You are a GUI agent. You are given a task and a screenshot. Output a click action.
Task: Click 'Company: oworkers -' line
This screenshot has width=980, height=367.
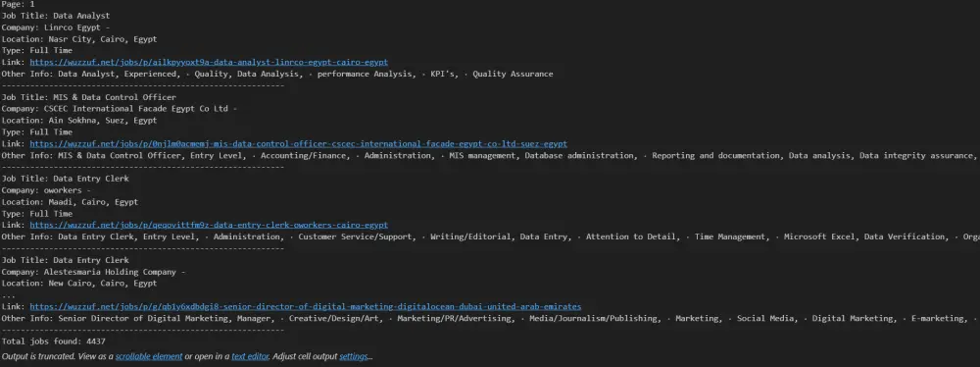[46, 189]
